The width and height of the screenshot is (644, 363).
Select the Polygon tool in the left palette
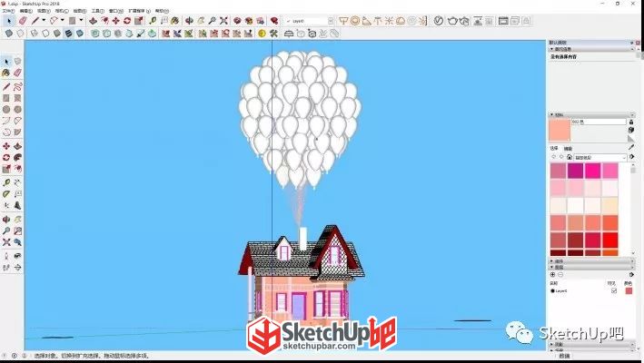(17, 110)
